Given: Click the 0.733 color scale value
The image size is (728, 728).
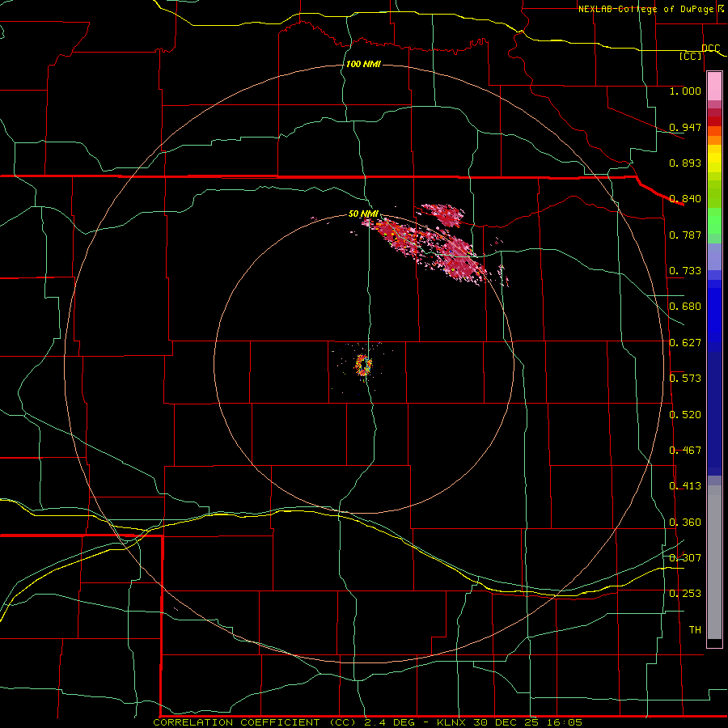Looking at the screenshot, I should [x=685, y=271].
